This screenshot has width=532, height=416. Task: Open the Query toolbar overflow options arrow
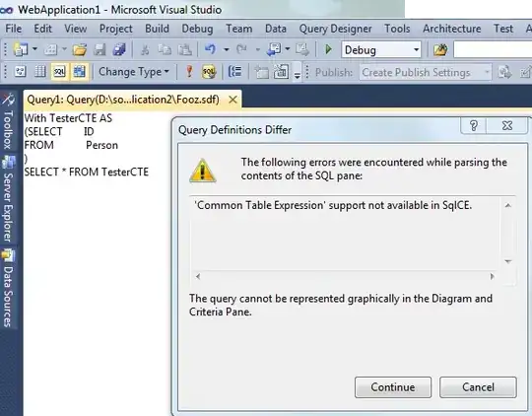[x=297, y=75]
